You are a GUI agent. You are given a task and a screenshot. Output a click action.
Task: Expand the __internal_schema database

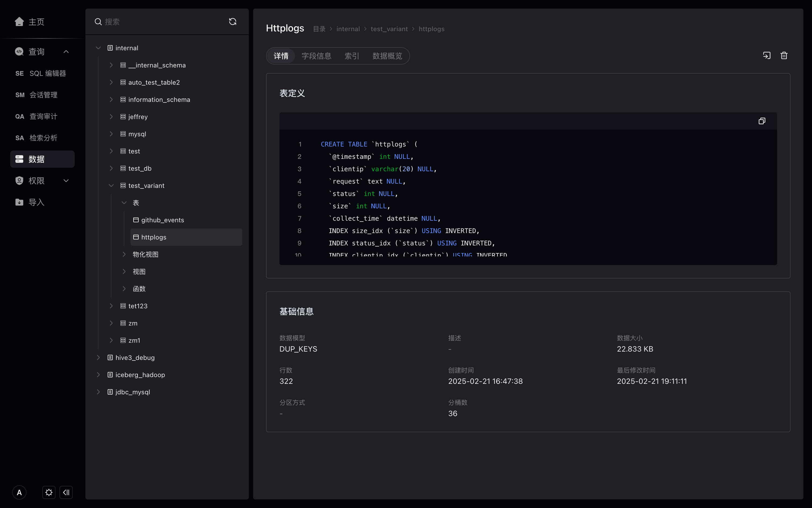pyautogui.click(x=111, y=65)
